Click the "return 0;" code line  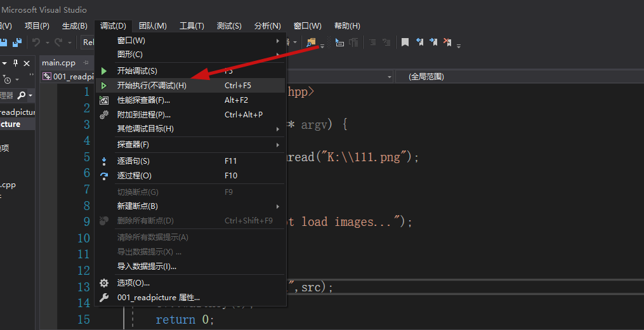click(185, 319)
